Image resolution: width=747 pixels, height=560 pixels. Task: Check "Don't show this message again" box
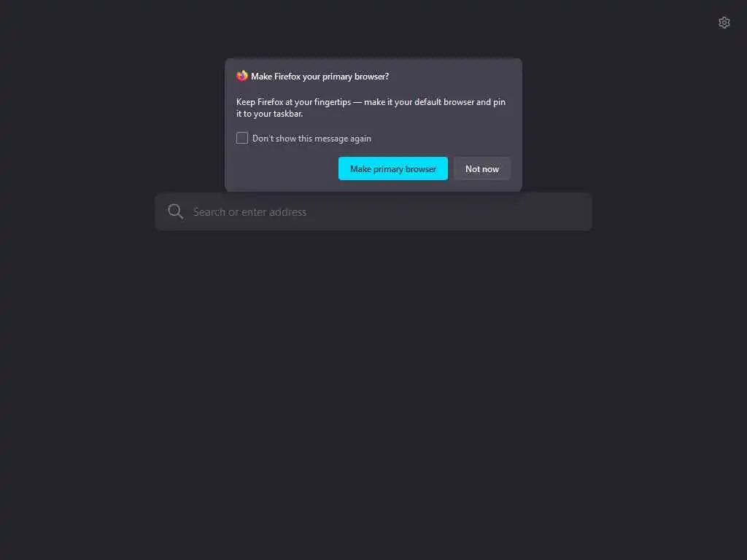242,138
